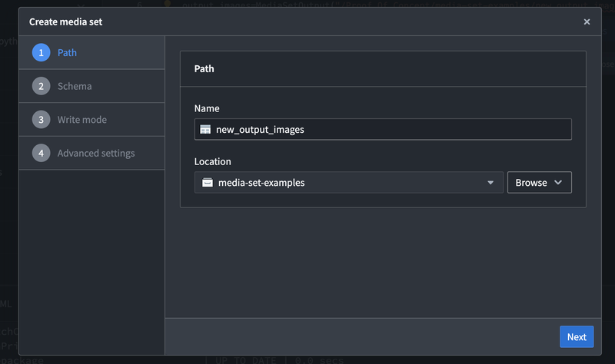
Task: Click the step 4 number circle
Action: 42,153
